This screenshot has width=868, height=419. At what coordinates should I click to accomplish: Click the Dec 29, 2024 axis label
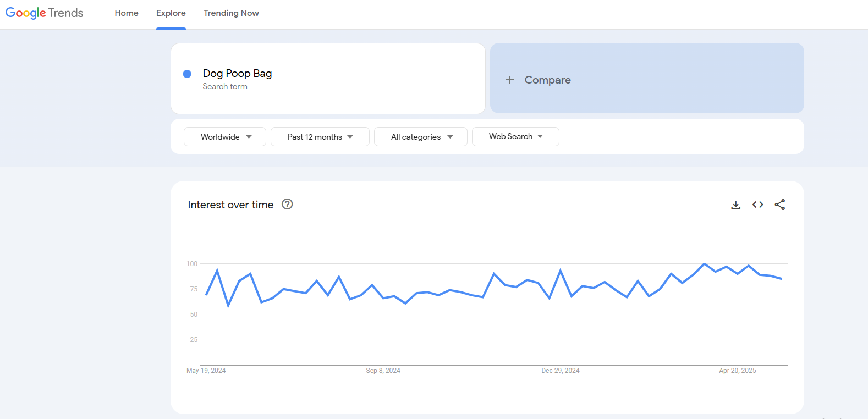pyautogui.click(x=561, y=371)
